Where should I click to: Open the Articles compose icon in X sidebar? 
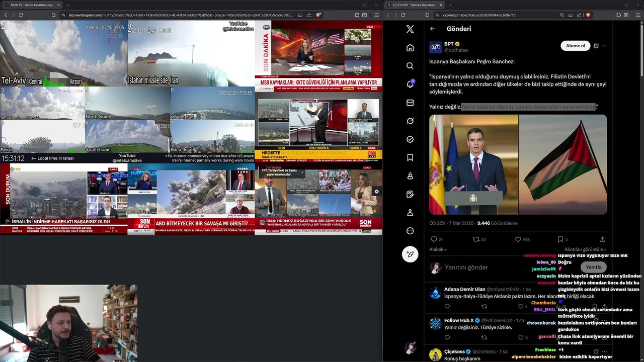(x=410, y=194)
